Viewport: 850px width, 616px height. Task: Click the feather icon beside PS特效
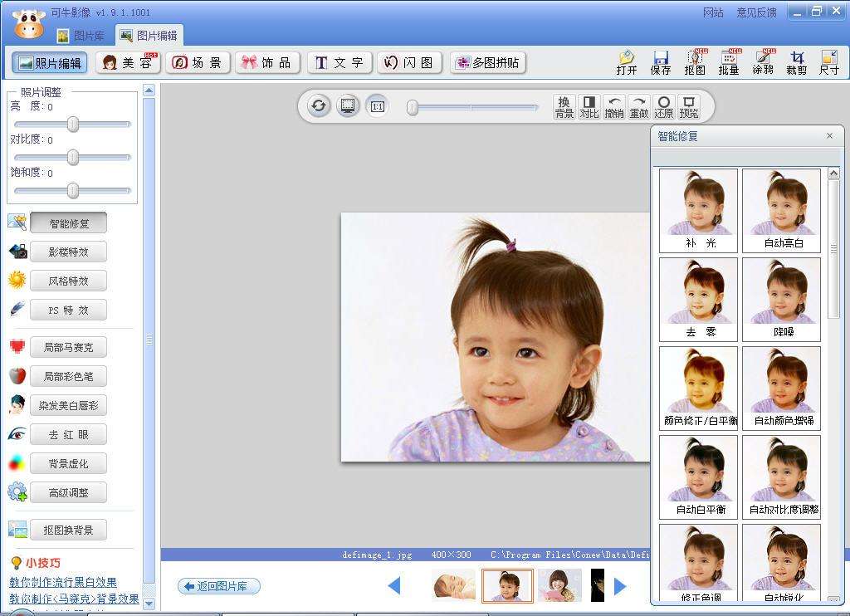(x=17, y=309)
